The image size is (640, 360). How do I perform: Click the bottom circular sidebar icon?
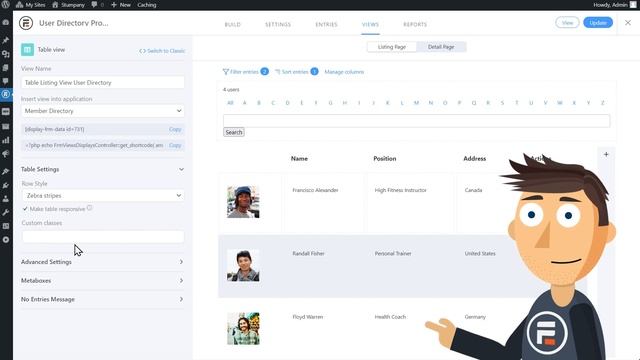[6, 240]
